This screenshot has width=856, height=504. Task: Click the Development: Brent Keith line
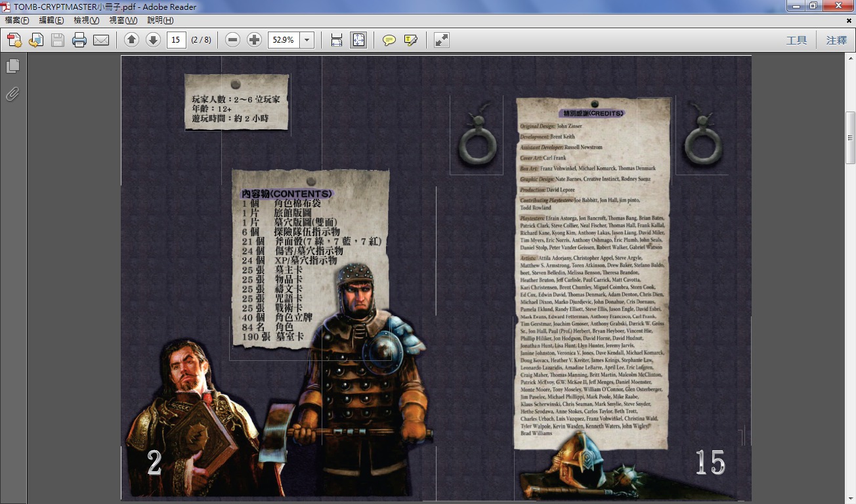[547, 137]
